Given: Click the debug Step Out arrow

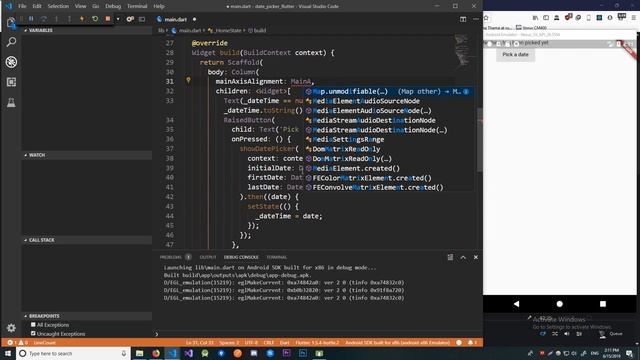Looking at the screenshot, I should 69,19.
